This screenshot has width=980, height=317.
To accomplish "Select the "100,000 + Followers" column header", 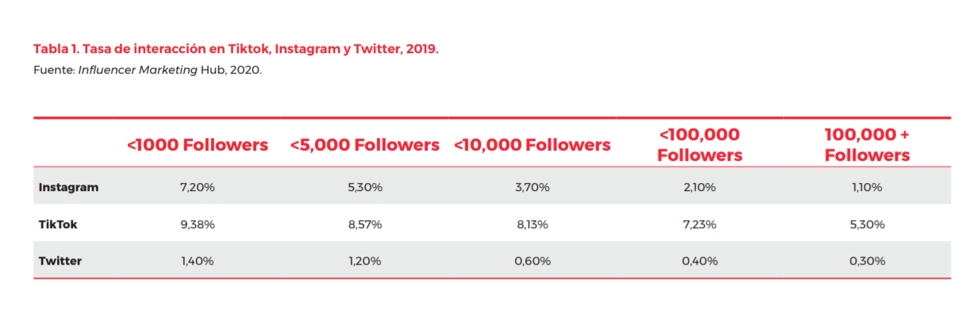I will (x=867, y=145).
